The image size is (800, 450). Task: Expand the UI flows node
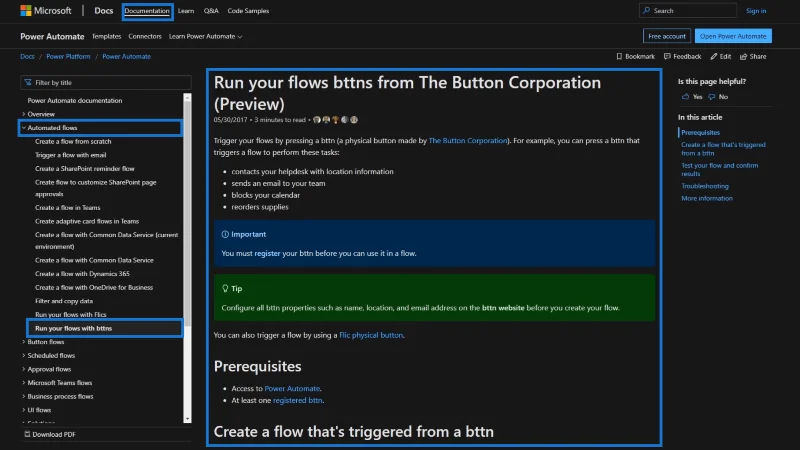click(23, 410)
